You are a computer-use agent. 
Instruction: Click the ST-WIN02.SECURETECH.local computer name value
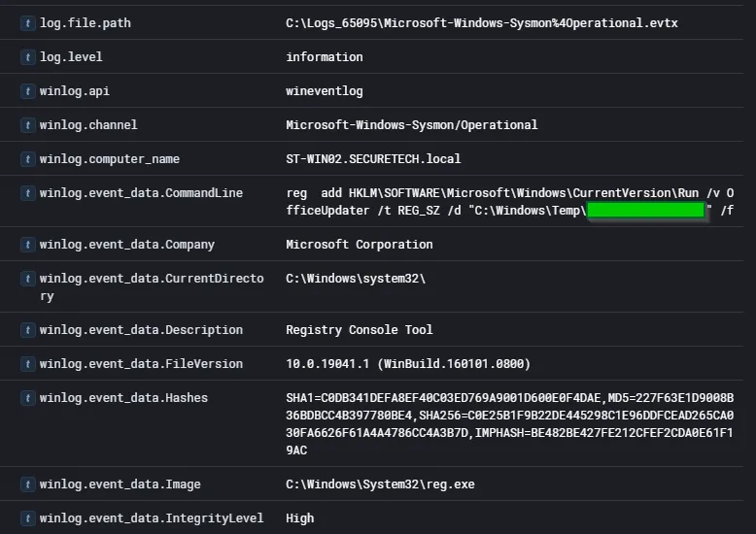pyautogui.click(x=373, y=159)
